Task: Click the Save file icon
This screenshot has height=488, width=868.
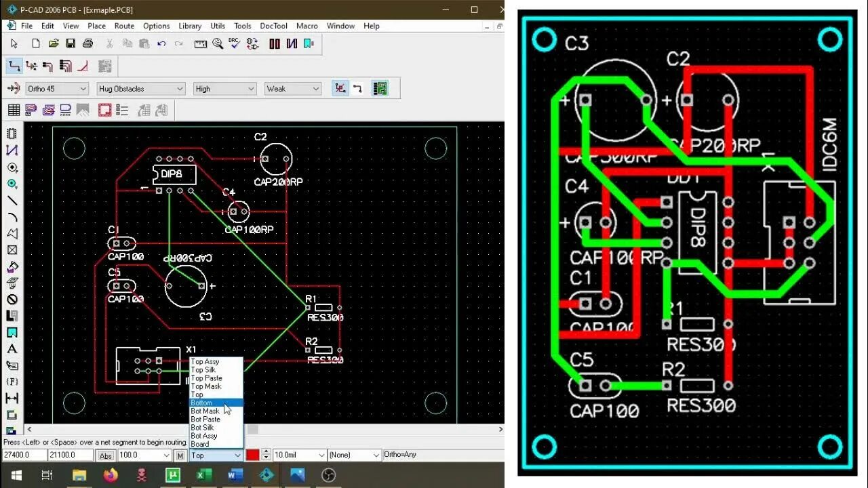Action: [70, 43]
